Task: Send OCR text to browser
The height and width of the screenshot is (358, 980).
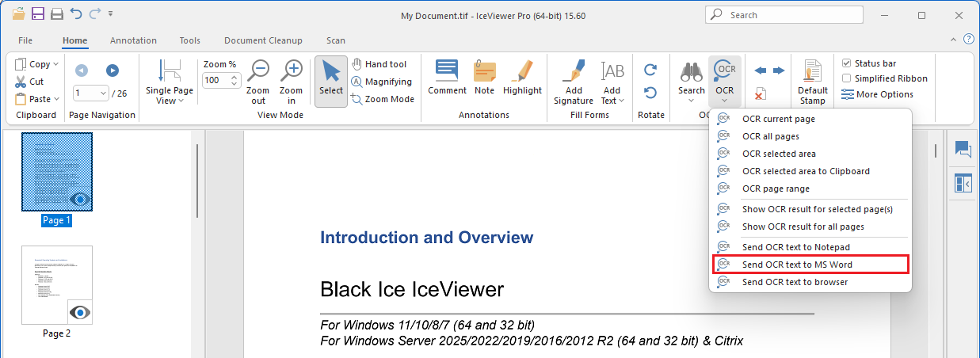Action: click(x=810, y=282)
